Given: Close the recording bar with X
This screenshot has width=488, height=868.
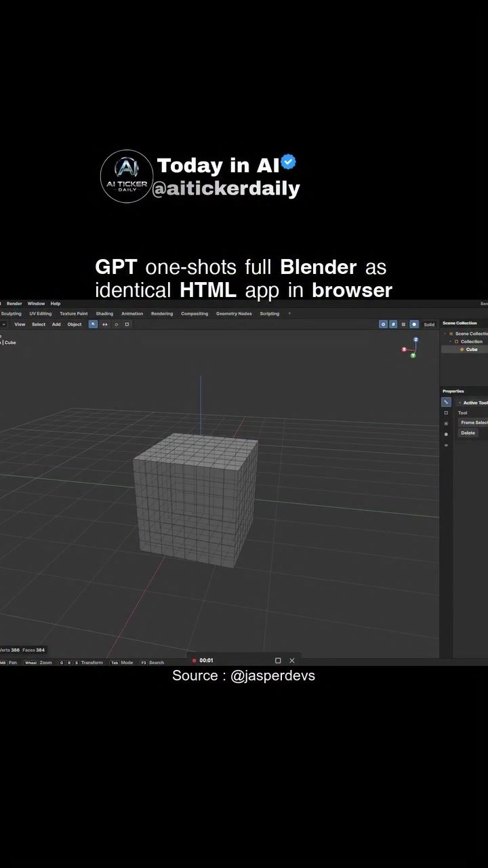Looking at the screenshot, I should (292, 660).
